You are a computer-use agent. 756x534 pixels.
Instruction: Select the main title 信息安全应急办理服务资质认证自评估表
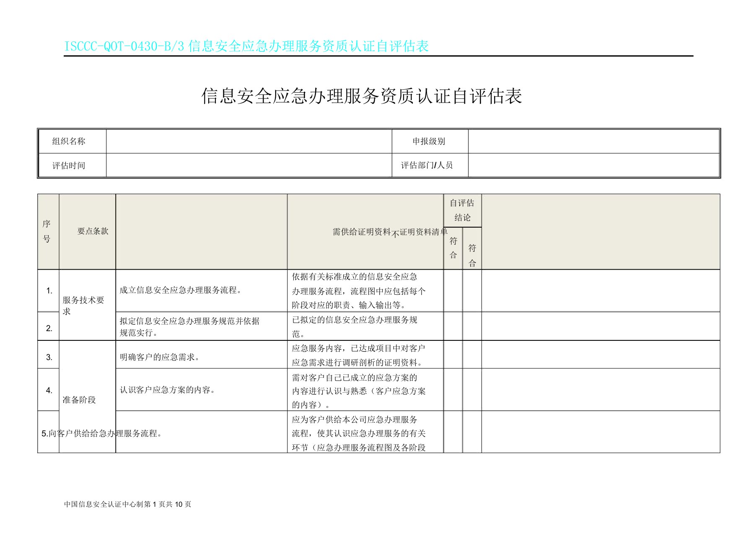(362, 96)
